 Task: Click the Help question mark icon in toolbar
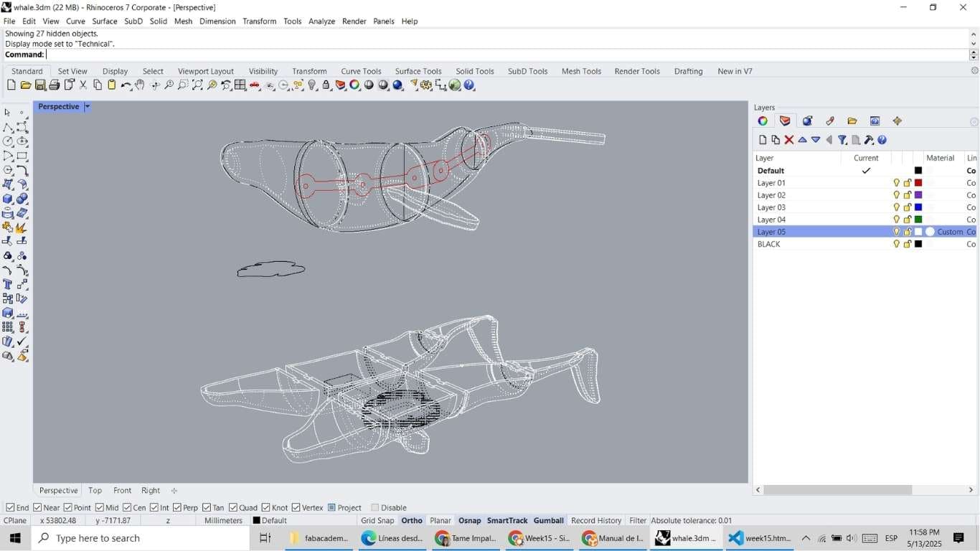click(469, 85)
